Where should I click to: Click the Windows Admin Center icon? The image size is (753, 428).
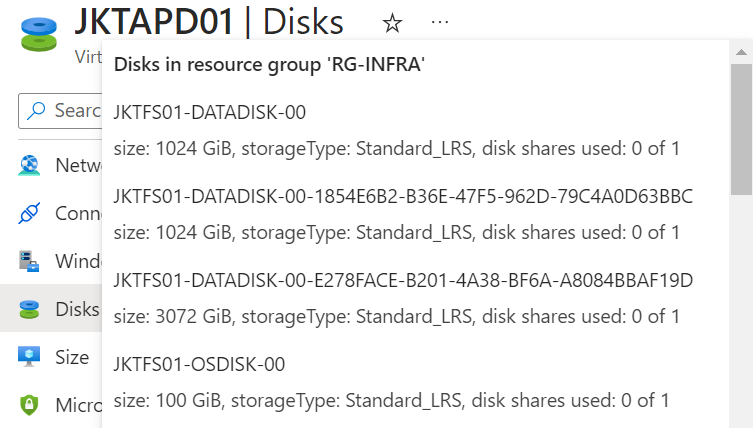[x=29, y=261]
